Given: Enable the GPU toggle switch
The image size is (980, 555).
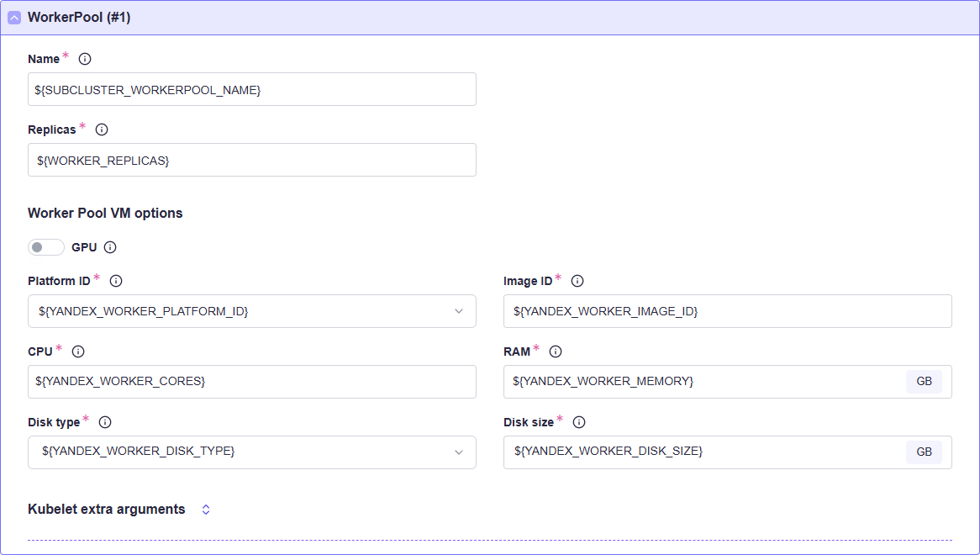Looking at the screenshot, I should click(46, 247).
